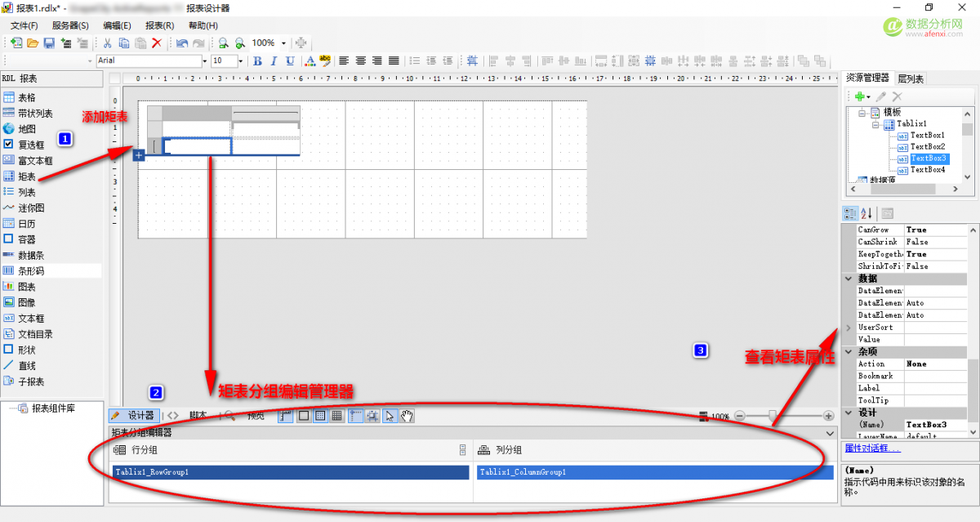Add item with green plus icon

coord(859,96)
